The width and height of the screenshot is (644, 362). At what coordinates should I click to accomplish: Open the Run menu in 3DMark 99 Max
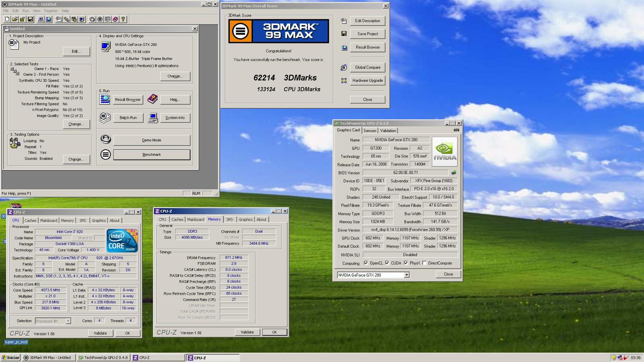click(x=26, y=11)
